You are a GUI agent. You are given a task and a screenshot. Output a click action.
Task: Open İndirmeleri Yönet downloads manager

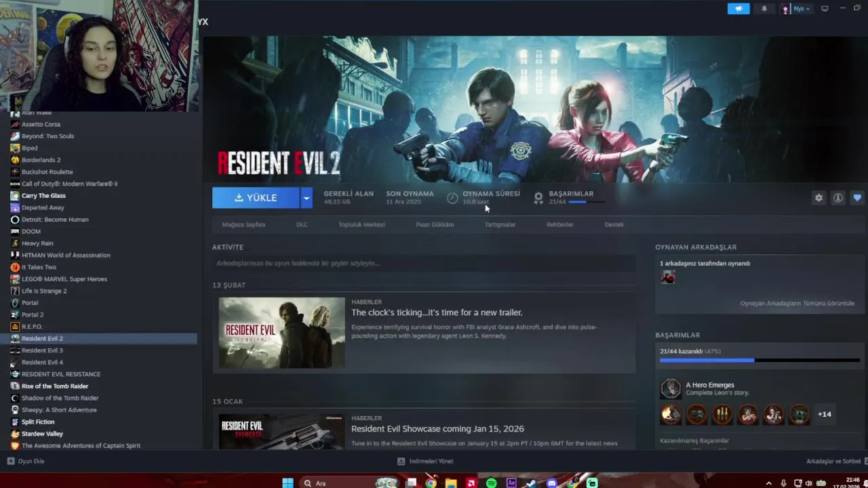(425, 461)
